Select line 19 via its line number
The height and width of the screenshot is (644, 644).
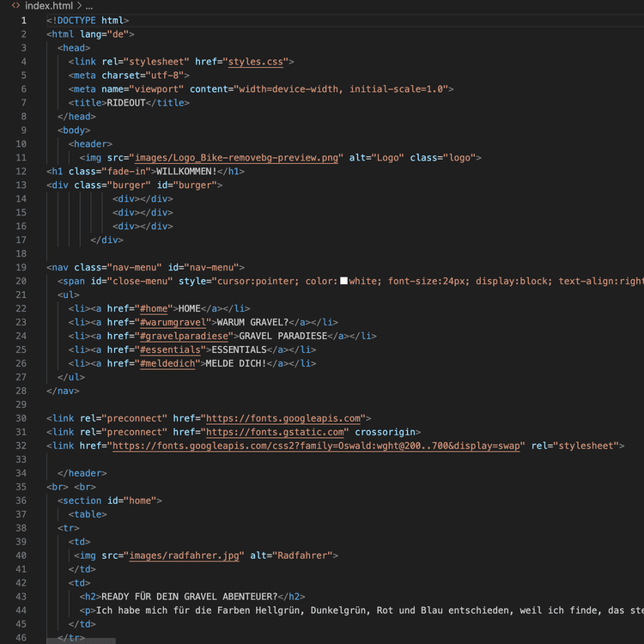coord(21,267)
